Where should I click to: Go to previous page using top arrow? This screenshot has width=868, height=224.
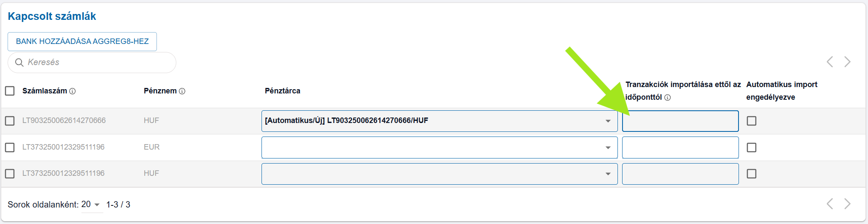[830, 62]
